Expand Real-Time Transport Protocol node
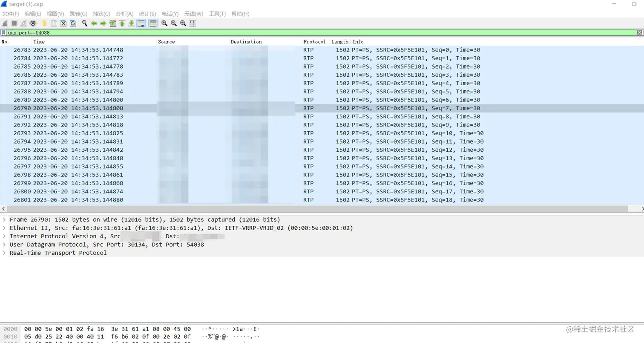The width and height of the screenshot is (644, 343). [x=4, y=253]
